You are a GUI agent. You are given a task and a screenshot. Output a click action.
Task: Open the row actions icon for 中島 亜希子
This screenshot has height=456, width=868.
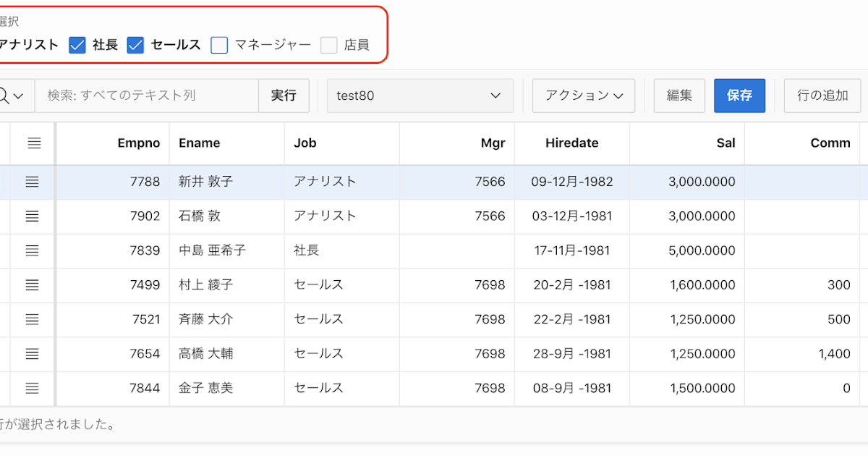pos(33,250)
